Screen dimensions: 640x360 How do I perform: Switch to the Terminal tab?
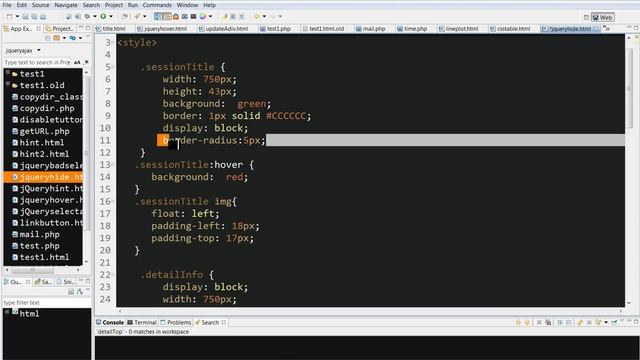click(x=142, y=322)
